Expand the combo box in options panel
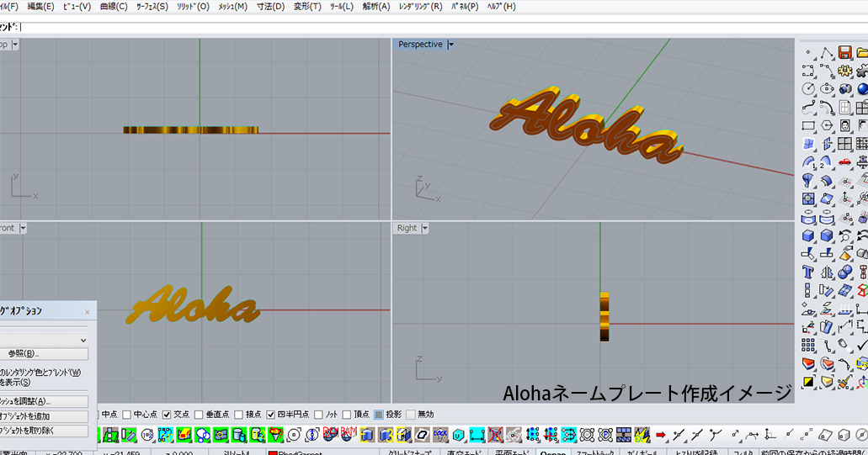Image resolution: width=868 pixels, height=455 pixels. 83,339
